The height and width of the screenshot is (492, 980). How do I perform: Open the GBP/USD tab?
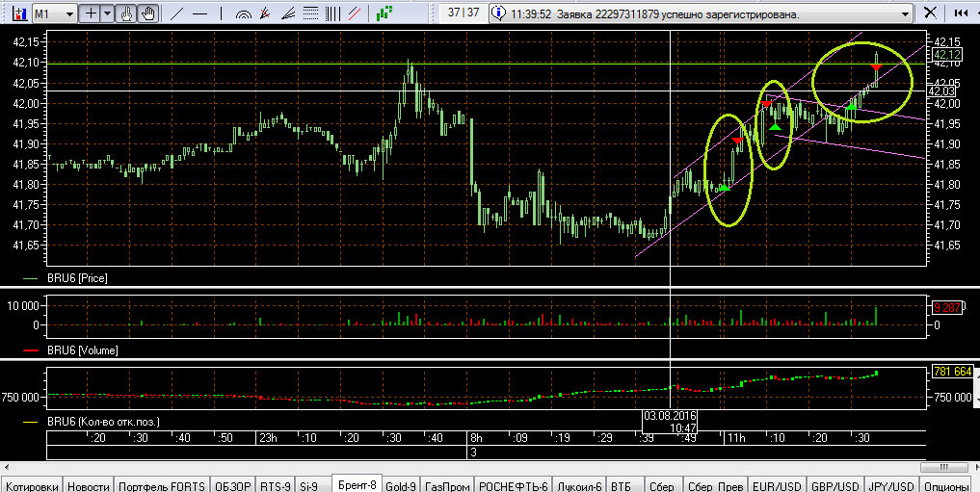coord(835,486)
